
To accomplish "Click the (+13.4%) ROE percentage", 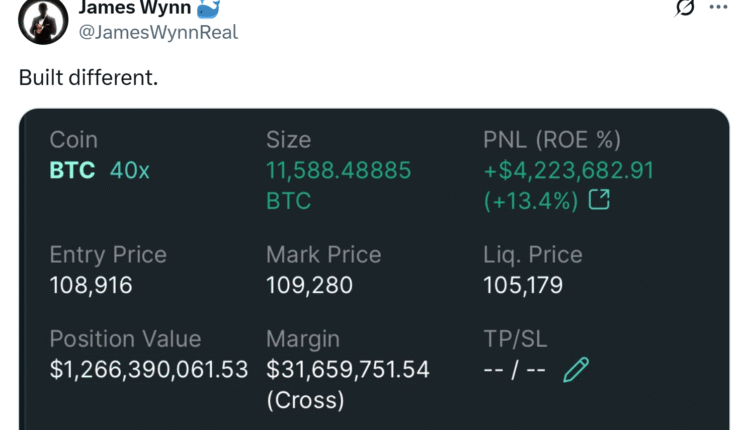I will point(531,201).
